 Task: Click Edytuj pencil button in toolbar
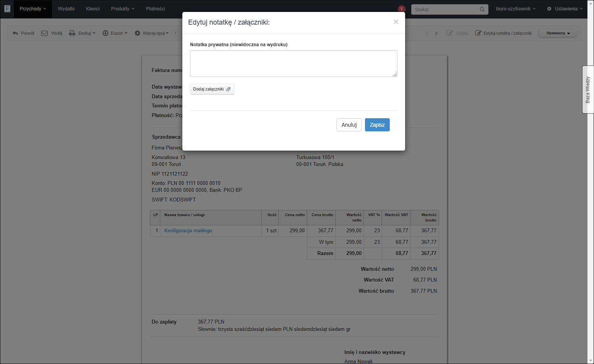click(x=457, y=33)
